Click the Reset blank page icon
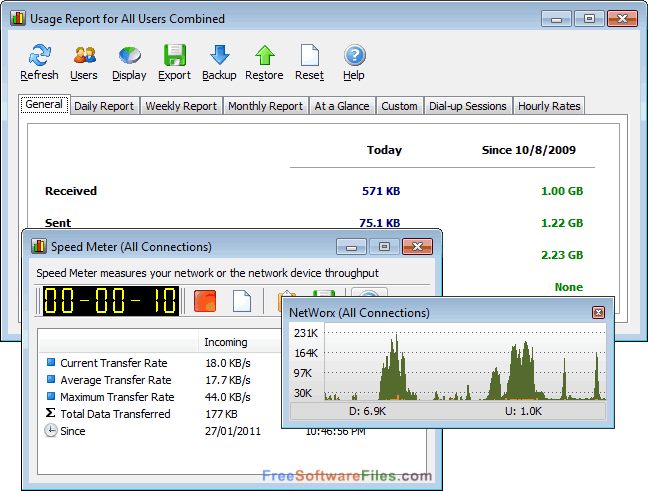This screenshot has width=648, height=491. click(x=310, y=55)
